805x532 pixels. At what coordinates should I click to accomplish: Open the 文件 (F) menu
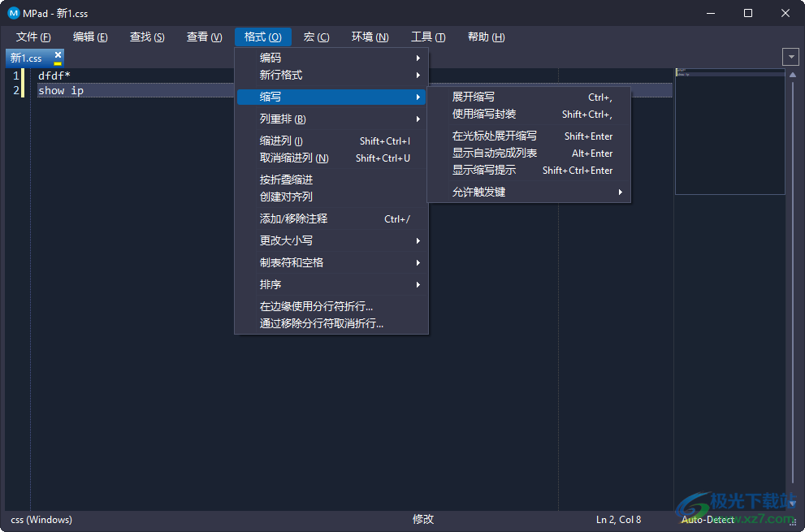coord(33,37)
